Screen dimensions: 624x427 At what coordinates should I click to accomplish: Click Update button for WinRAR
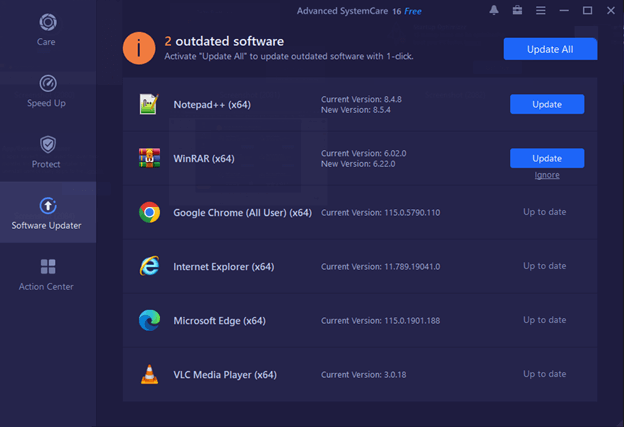[546, 158]
